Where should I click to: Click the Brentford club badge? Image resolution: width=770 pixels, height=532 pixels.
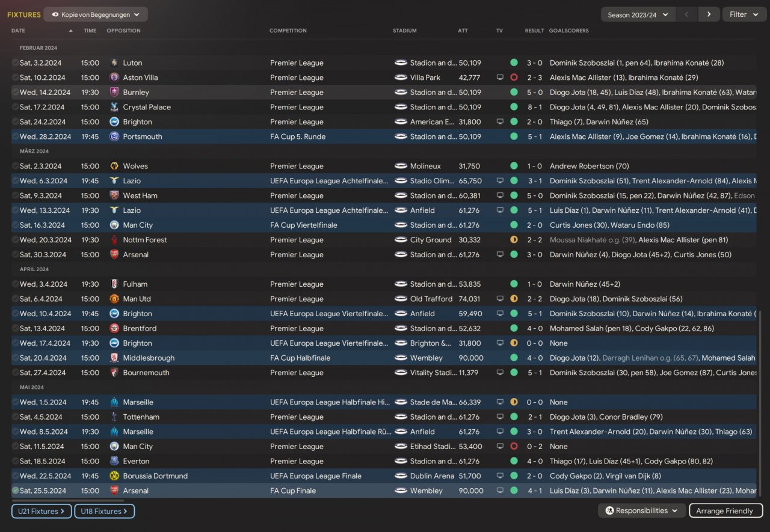coord(114,328)
